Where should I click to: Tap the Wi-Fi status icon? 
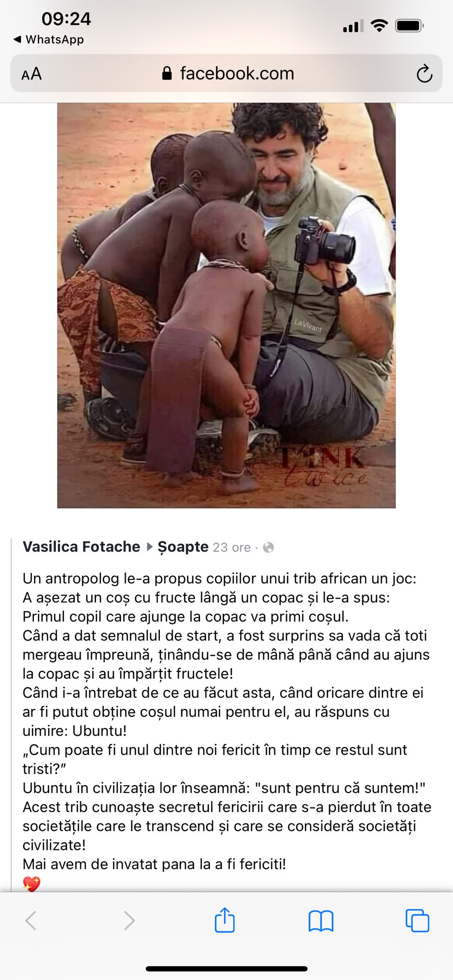[379, 26]
